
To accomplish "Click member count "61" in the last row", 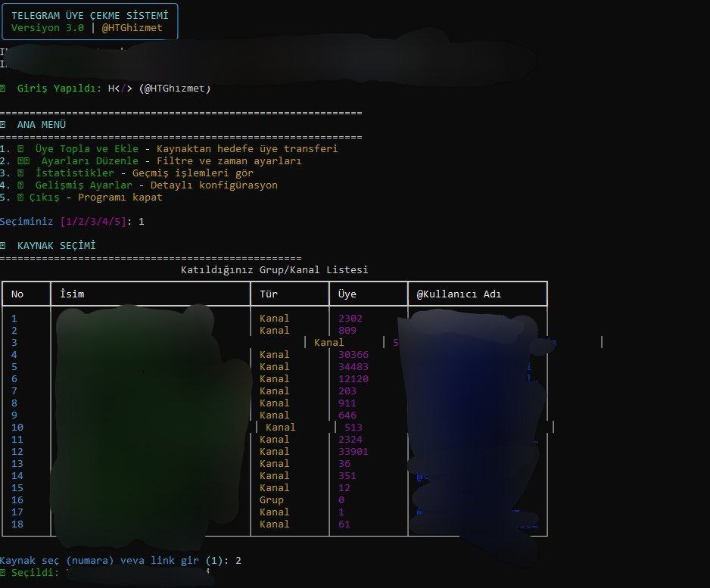I will (344, 524).
